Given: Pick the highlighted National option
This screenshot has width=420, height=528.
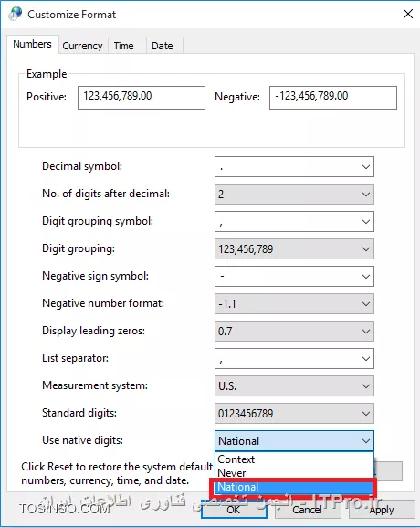Looking at the screenshot, I should 294,487.
